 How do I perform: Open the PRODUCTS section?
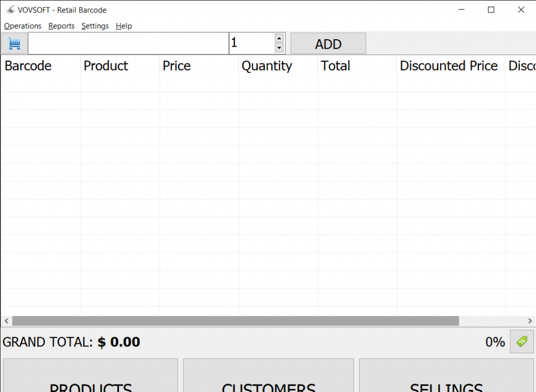(91, 375)
